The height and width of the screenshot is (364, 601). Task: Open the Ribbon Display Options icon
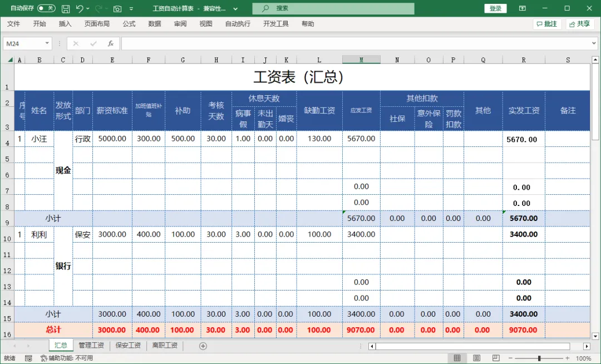pos(522,8)
